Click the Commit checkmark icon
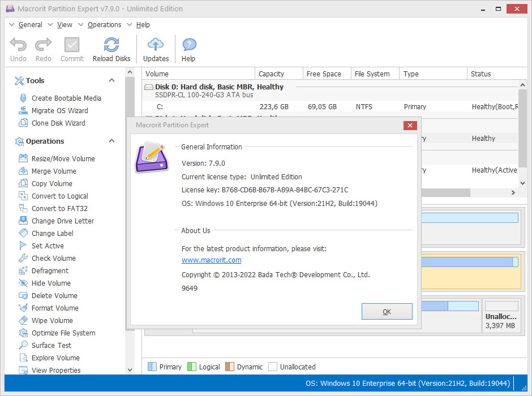Image resolution: width=532 pixels, height=396 pixels. [72, 45]
